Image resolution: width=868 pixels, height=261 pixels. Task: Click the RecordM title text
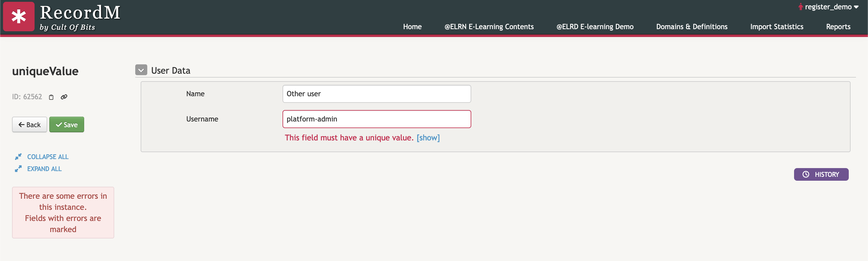80,13
